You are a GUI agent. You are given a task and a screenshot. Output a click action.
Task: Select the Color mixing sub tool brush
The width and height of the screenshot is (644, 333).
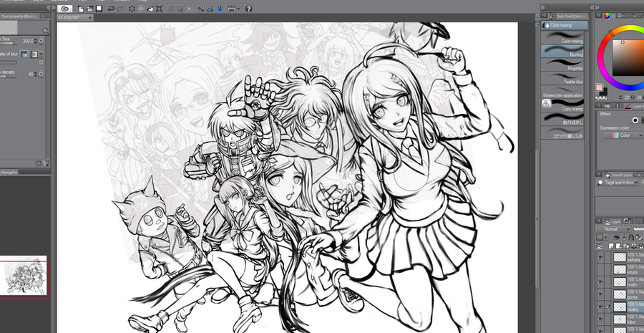562,37
